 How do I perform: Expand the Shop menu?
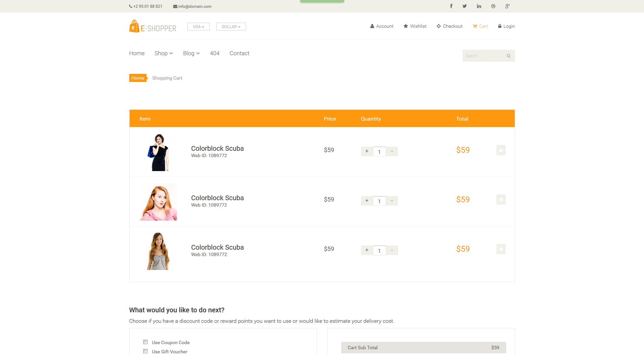[x=163, y=53]
